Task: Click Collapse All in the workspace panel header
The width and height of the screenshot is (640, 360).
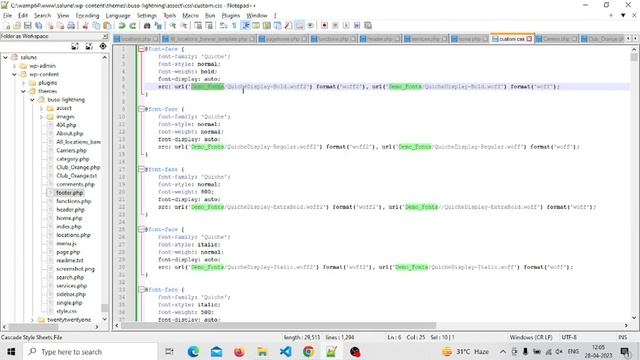Action: [x=89, y=47]
